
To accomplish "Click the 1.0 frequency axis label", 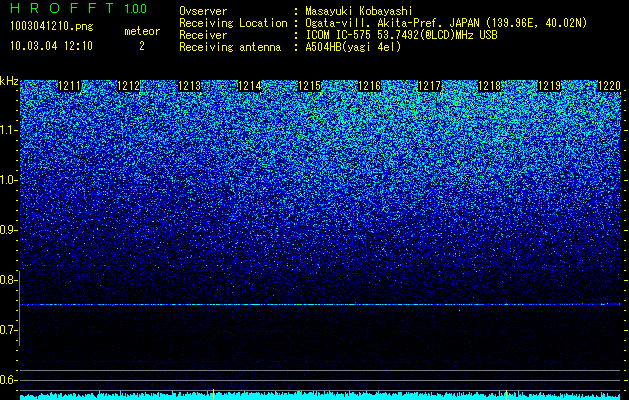I will coord(8,180).
